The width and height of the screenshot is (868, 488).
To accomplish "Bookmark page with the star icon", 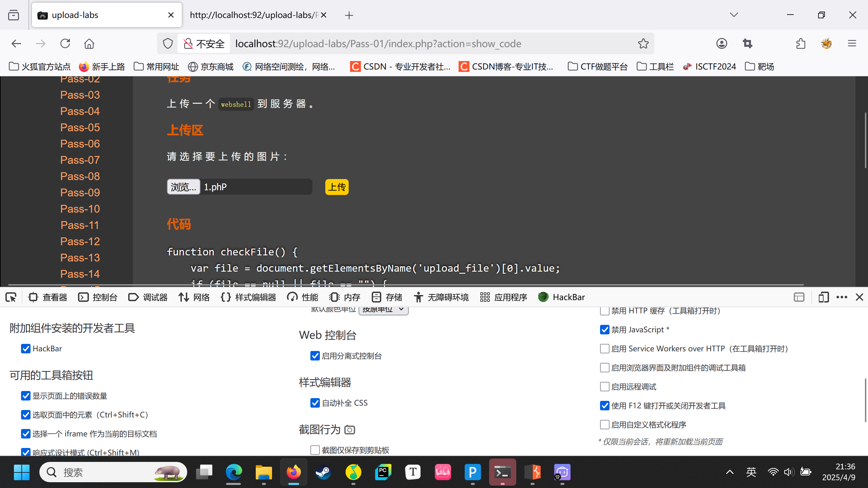I will click(x=643, y=43).
